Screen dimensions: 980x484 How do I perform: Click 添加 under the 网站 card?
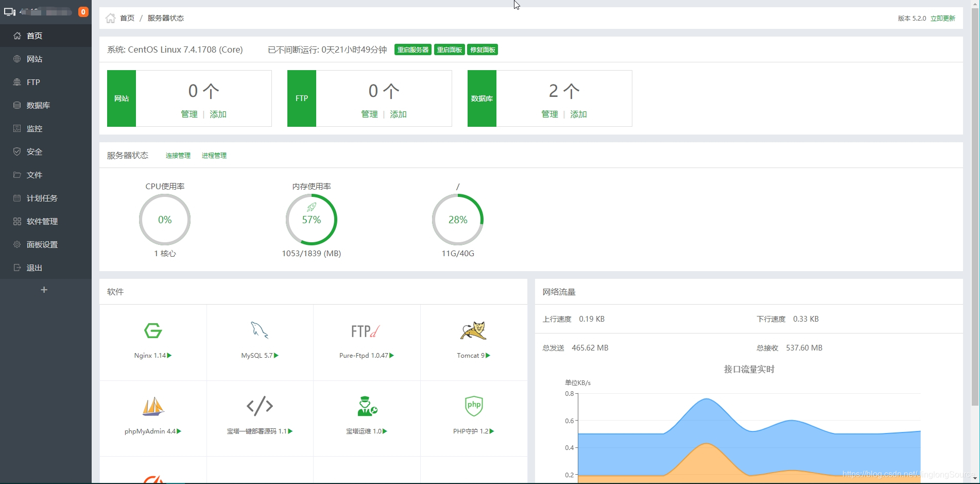218,114
